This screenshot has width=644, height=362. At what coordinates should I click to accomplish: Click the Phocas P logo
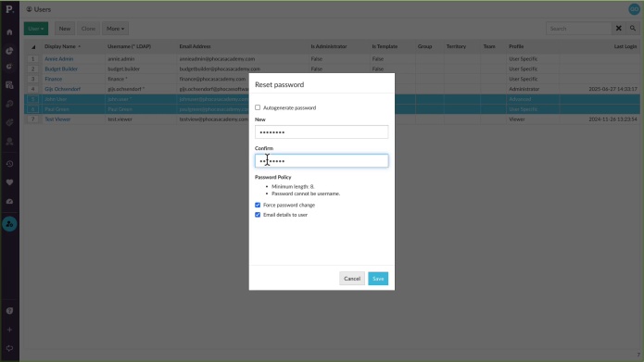pos(9,8)
